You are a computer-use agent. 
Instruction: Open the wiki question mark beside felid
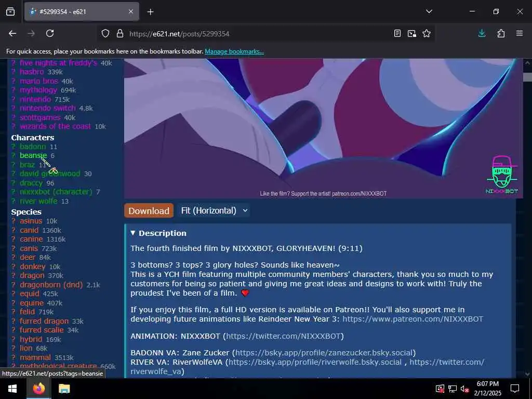coord(14,312)
